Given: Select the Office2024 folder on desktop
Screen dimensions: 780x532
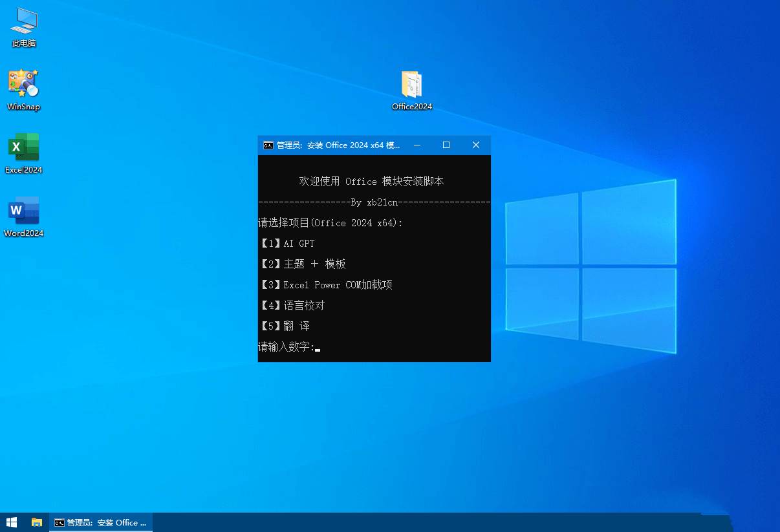Looking at the screenshot, I should (412, 90).
